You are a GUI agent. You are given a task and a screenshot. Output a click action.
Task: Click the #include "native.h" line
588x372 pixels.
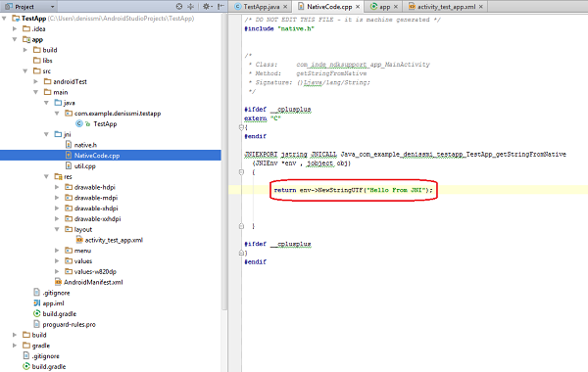pos(279,28)
